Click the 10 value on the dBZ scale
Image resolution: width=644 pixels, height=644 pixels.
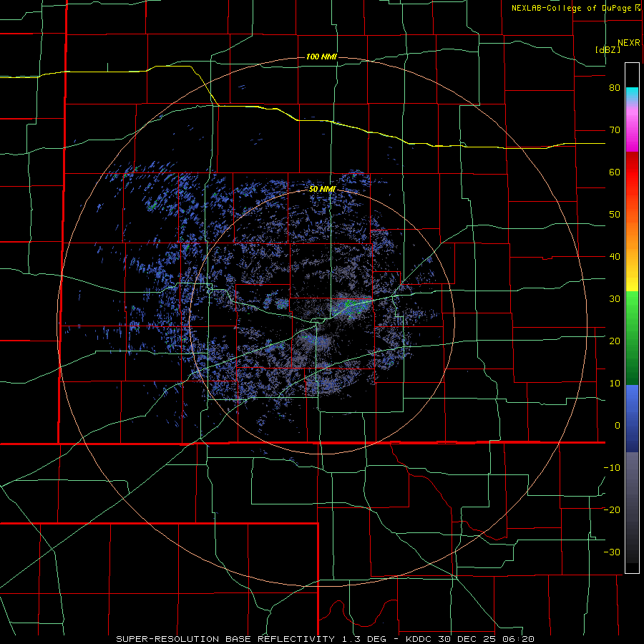[615, 384]
